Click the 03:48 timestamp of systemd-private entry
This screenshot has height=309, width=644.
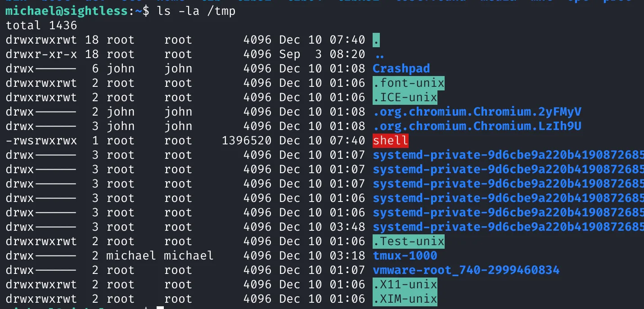coord(347,227)
